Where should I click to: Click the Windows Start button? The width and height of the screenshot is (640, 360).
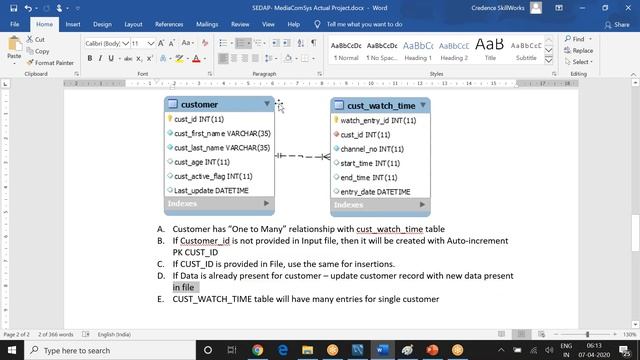pos(12,350)
